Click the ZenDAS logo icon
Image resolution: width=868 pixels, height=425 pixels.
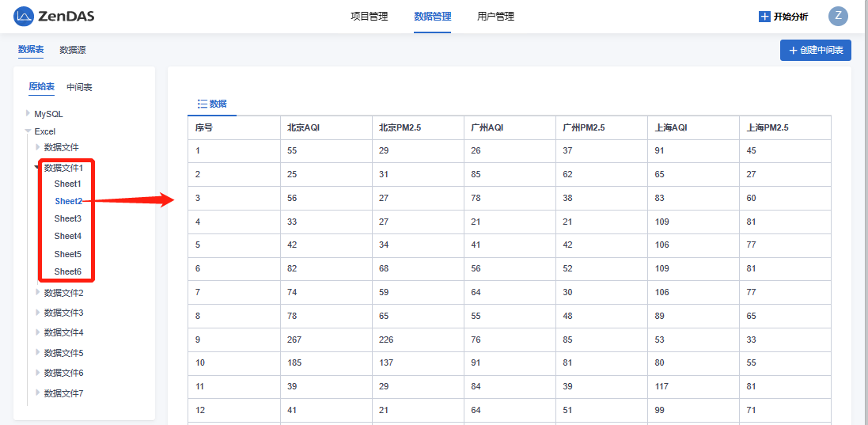pos(24,16)
